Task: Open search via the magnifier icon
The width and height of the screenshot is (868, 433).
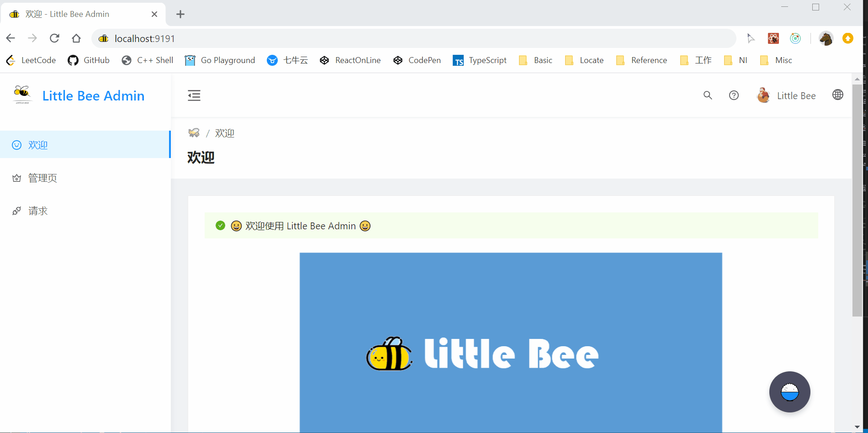Action: tap(708, 95)
